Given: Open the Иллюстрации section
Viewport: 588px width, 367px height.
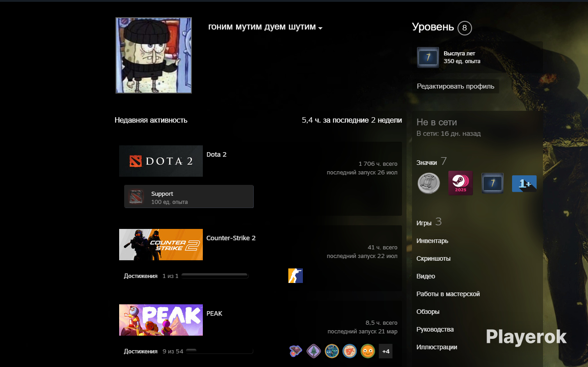Looking at the screenshot, I should pos(437,347).
